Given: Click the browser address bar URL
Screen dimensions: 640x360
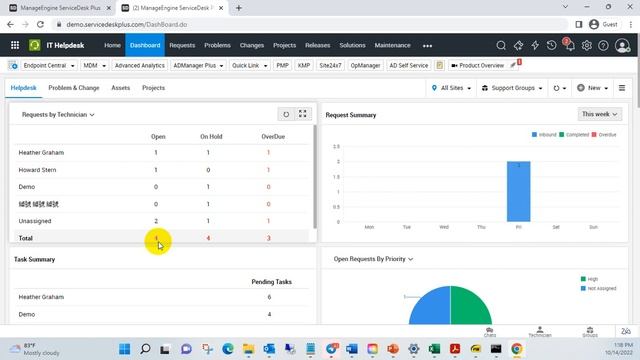Looking at the screenshot, I should click(127, 24).
